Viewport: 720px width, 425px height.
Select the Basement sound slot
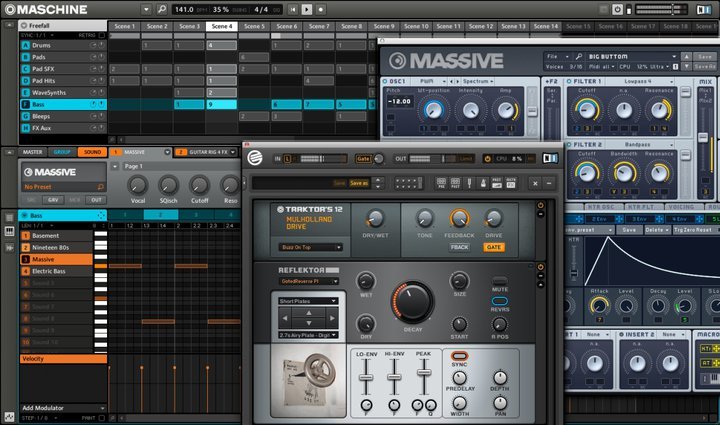click(x=56, y=235)
